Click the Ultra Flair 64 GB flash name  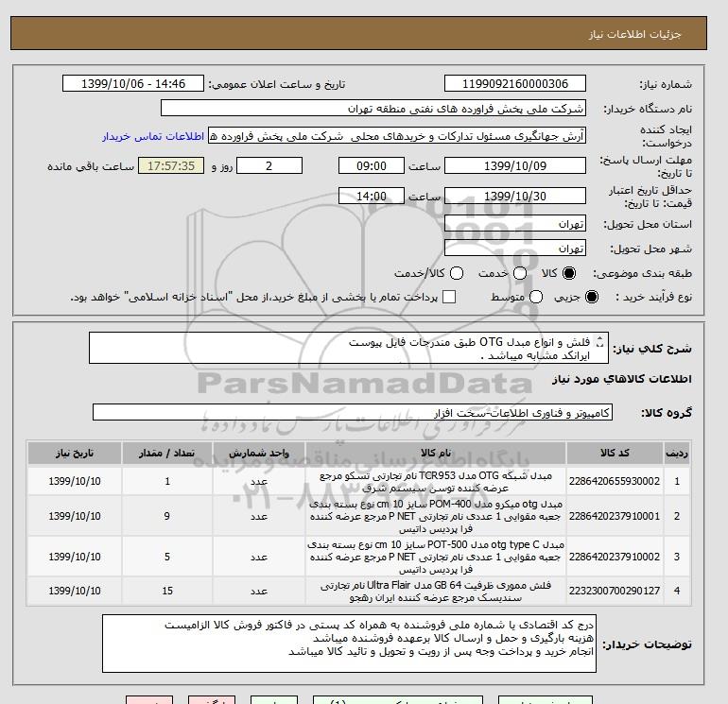(x=436, y=592)
